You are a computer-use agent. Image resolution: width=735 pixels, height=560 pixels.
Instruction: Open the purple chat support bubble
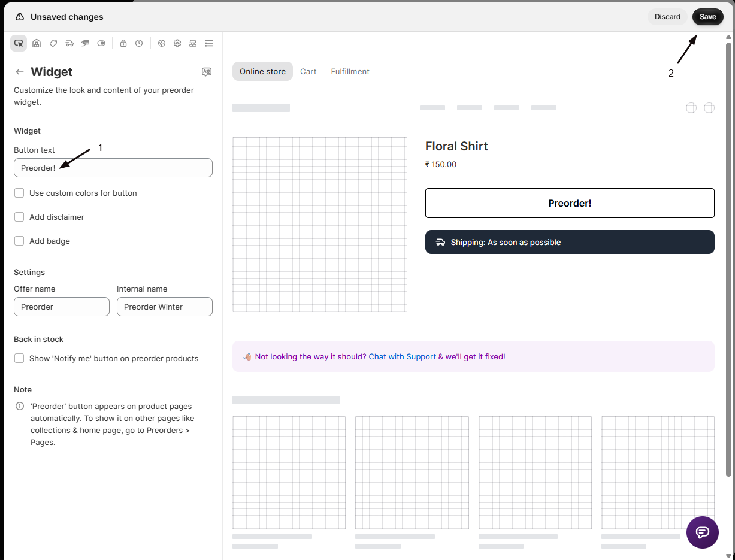(703, 532)
